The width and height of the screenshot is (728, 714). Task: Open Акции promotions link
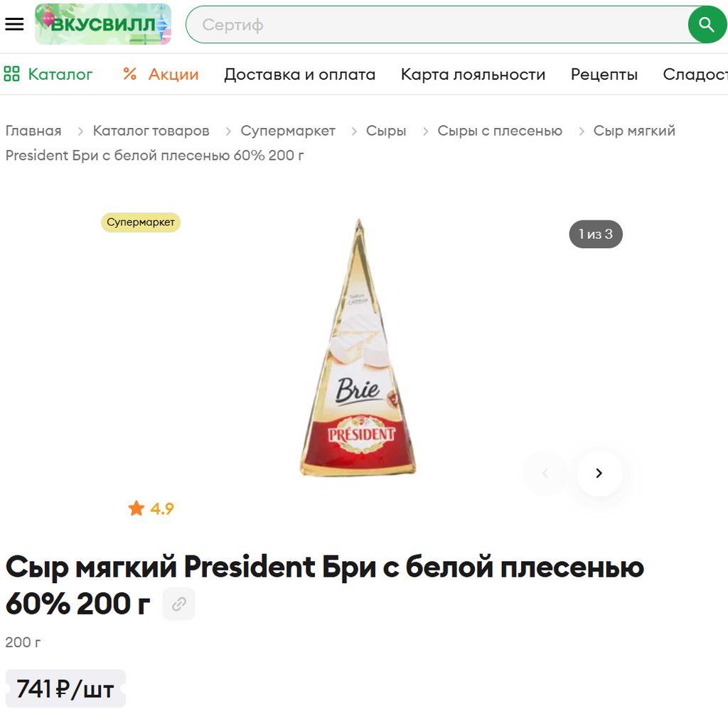[x=173, y=75]
